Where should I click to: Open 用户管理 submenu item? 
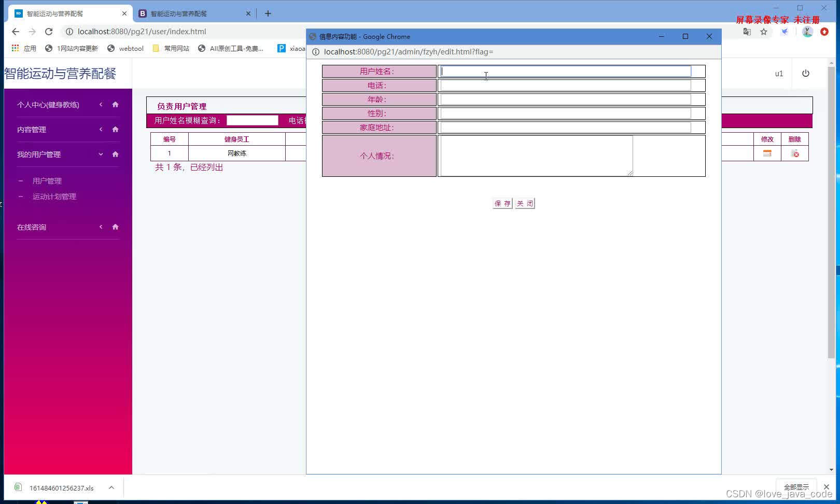pos(47,181)
